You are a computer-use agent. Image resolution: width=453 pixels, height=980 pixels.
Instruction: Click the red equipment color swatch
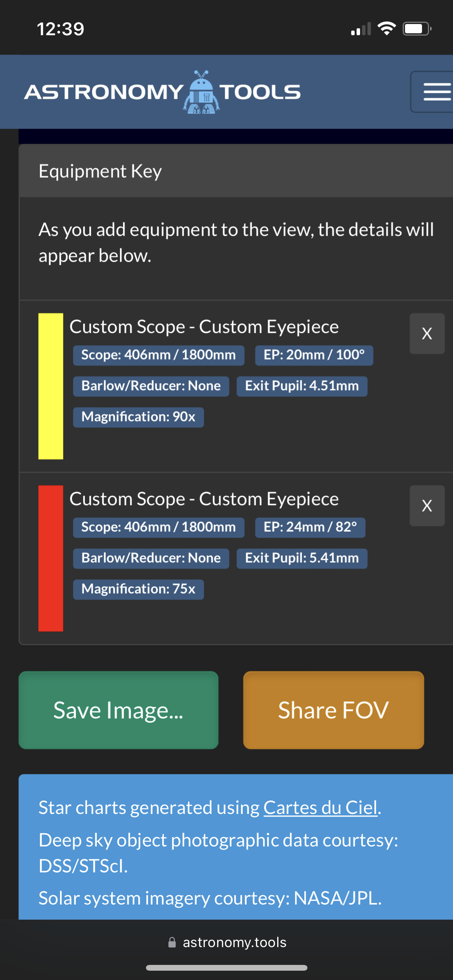pos(51,558)
